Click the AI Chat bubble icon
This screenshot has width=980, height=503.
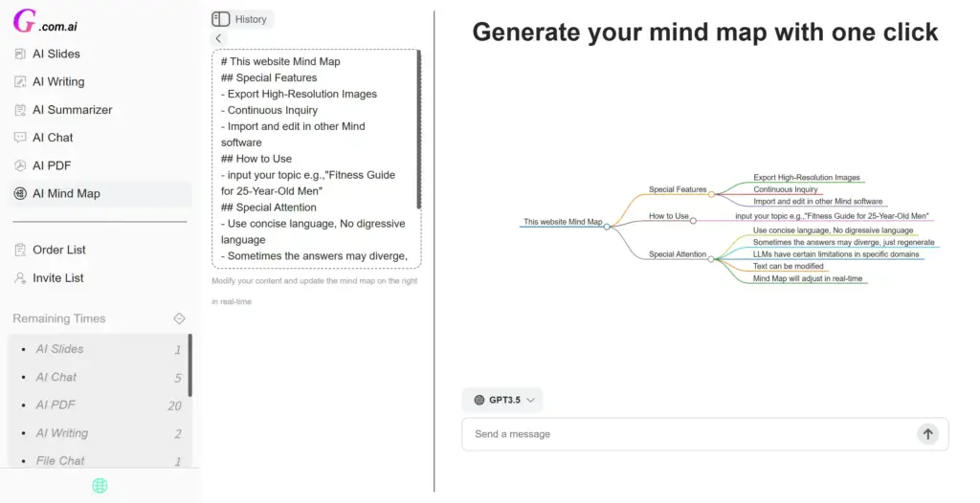[x=20, y=138]
